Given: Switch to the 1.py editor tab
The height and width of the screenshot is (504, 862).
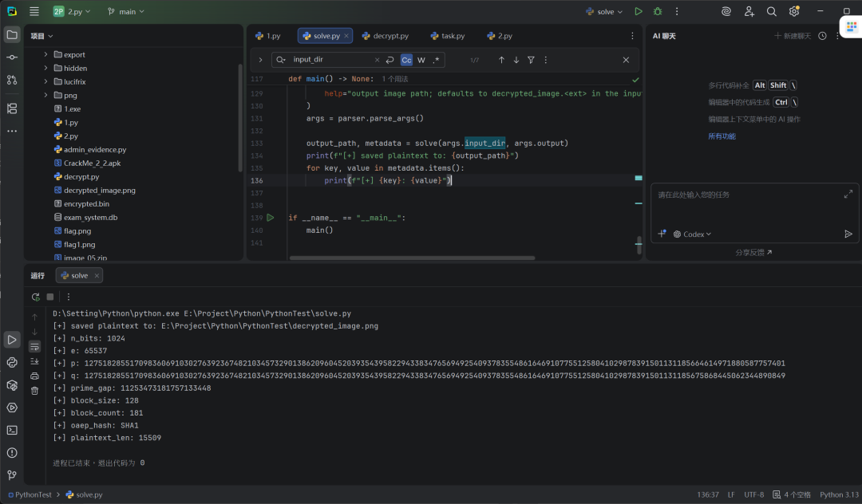Looking at the screenshot, I should (x=267, y=36).
